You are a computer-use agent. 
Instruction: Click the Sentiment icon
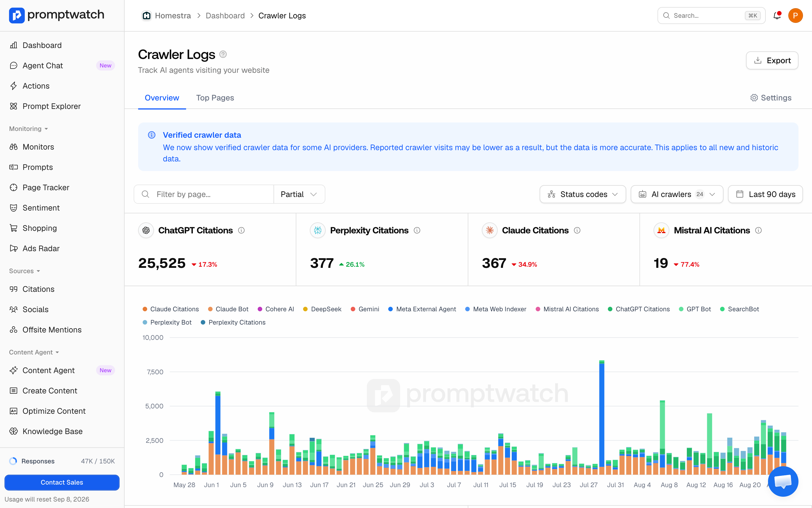pos(14,208)
